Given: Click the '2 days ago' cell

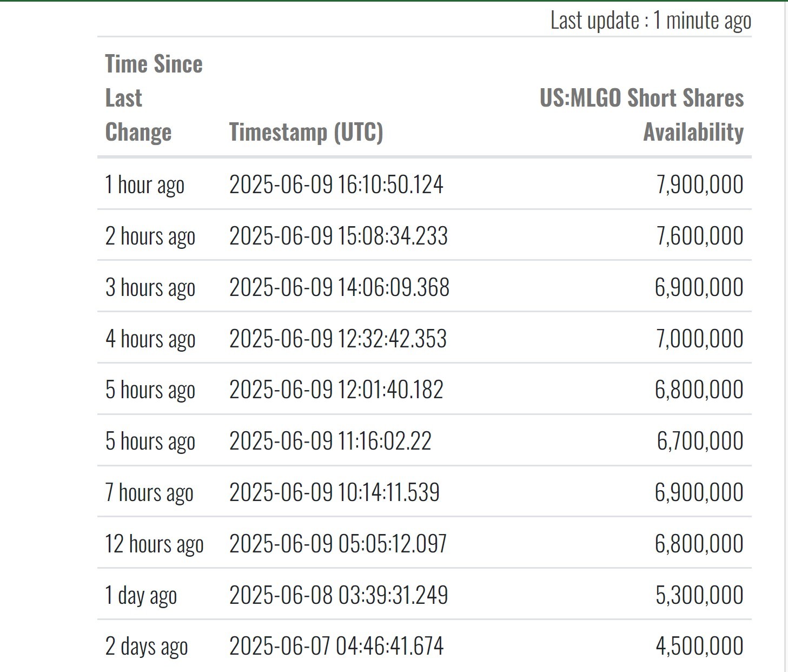Looking at the screenshot, I should [x=147, y=647].
